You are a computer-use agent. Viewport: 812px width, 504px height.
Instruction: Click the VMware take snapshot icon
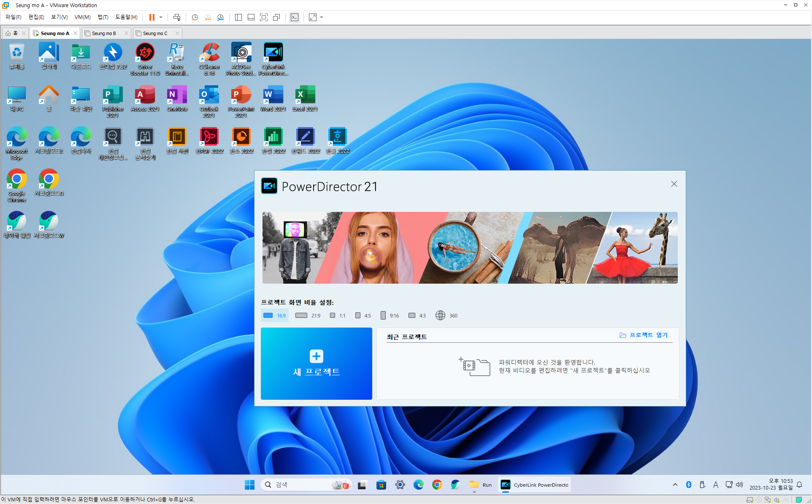195,17
